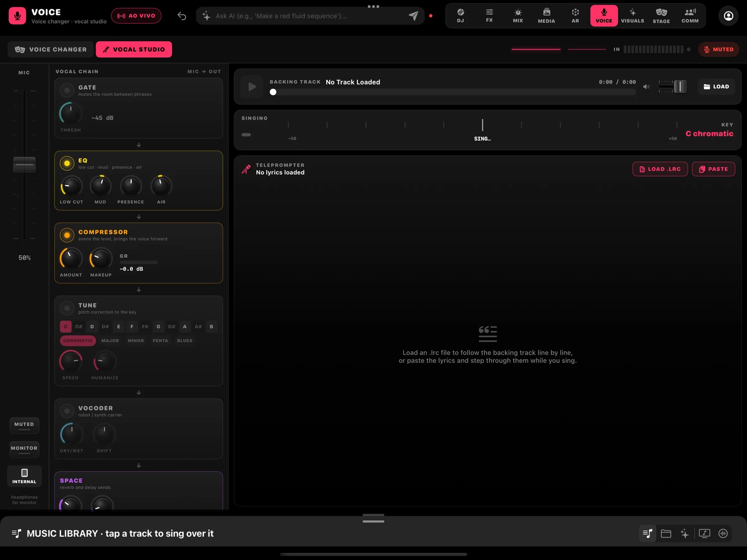
Task: Click the sparkle AI icon in bottom bar
Action: pyautogui.click(x=684, y=533)
